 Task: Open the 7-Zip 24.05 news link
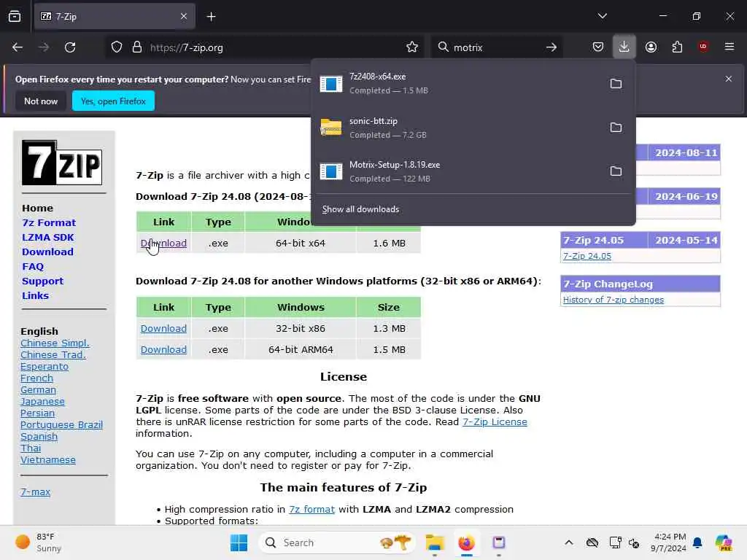click(587, 256)
